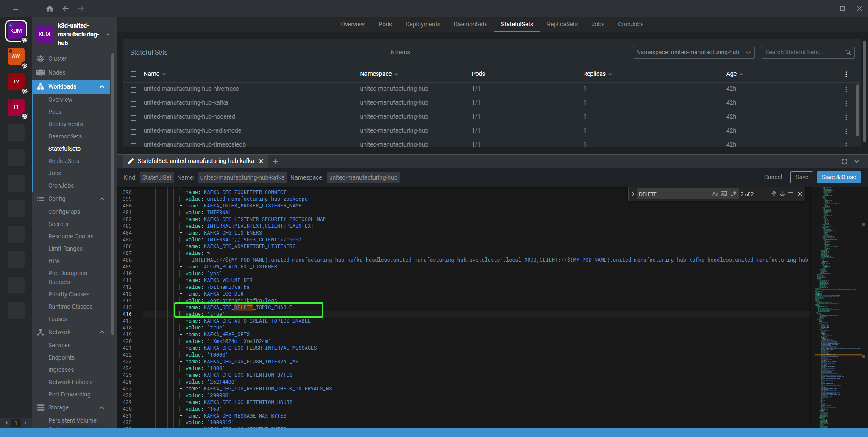
Task: Open the hamburger menu icon
Action: click(15, 8)
